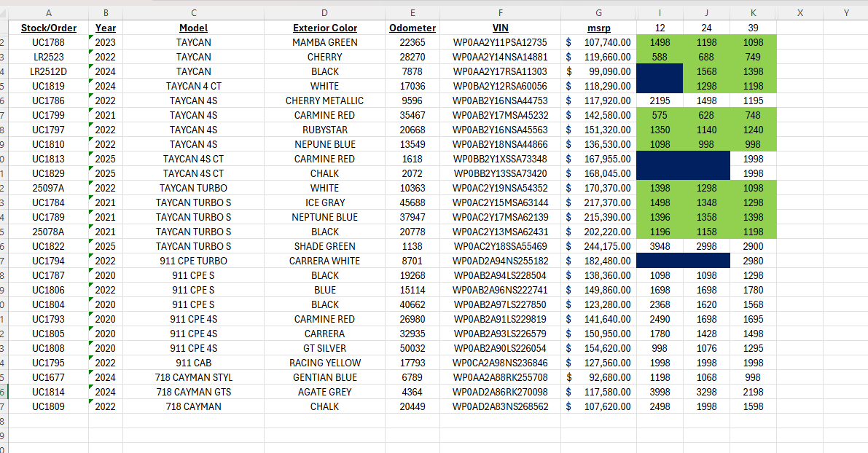Select VIN WP0AD2A83NS268562
868x453 pixels.
501,406
